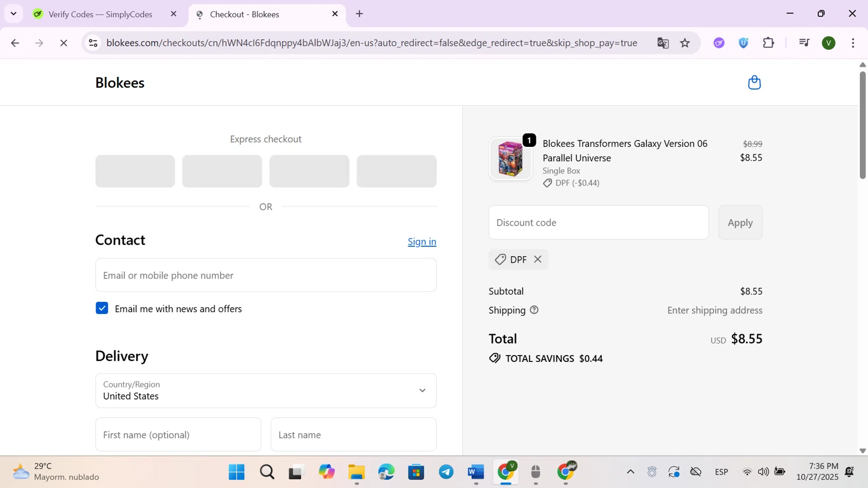Screen dimensions: 868x488
Task: Go back to the previous page
Action: tap(15, 43)
